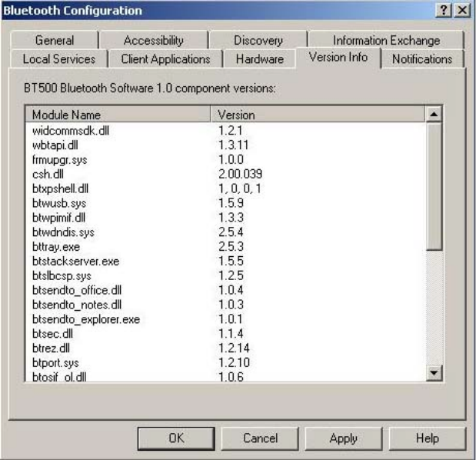
Task: Click version value 1.5.9
Action: click(x=231, y=203)
